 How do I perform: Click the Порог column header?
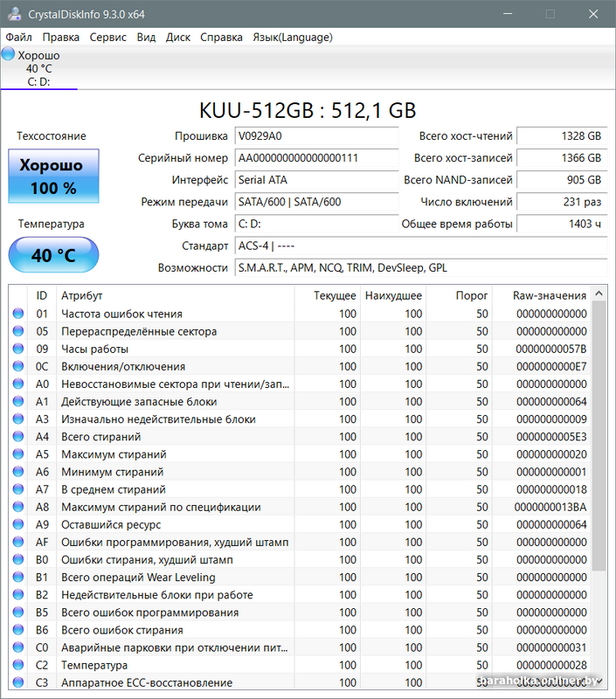459,295
